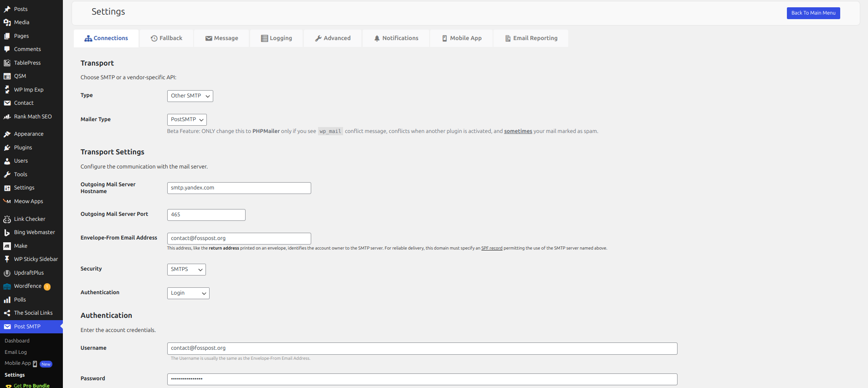This screenshot has width=868, height=388.
Task: Follow the SPF record link
Action: coord(492,248)
